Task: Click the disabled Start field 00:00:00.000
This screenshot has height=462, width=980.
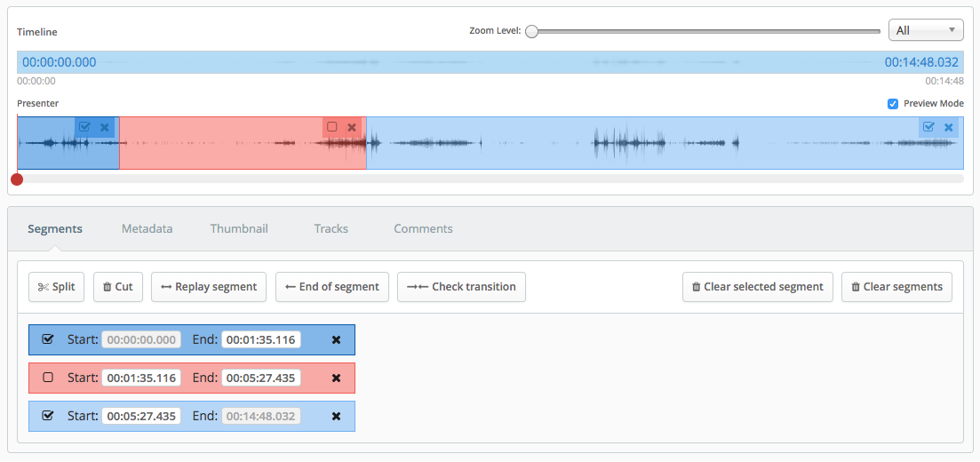Action: click(x=141, y=339)
